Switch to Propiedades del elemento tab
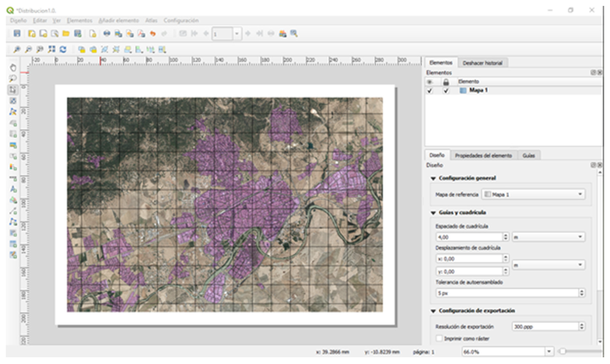Screen dimensions: 610x364 (x=494, y=155)
